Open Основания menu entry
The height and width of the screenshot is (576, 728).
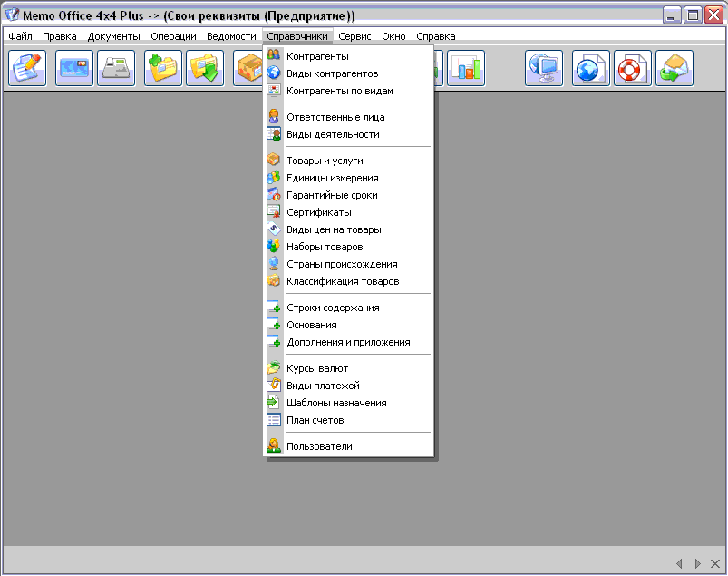[349, 325]
